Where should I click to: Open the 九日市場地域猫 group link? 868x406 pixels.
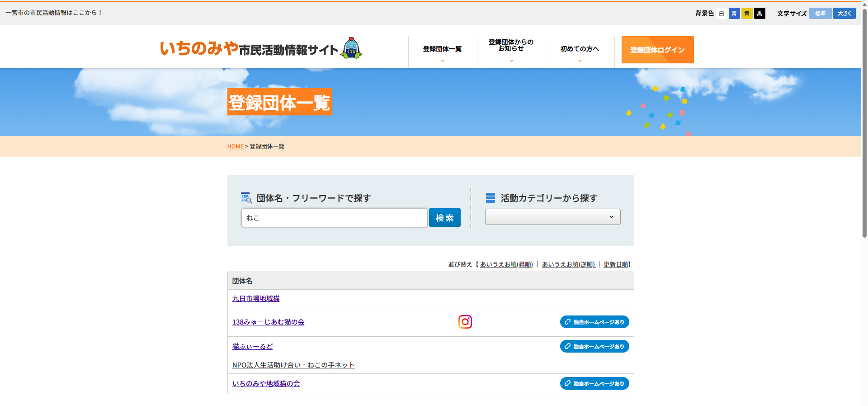[256, 299]
